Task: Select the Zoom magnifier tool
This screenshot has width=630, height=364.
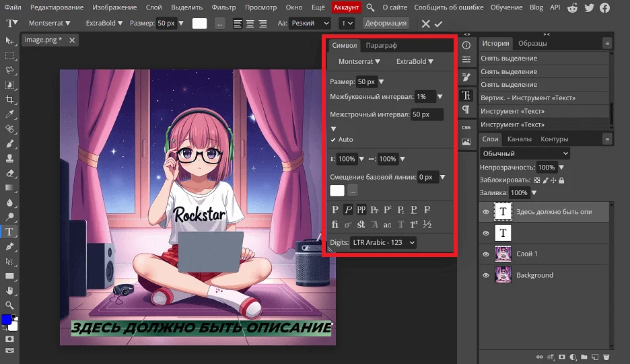Action: point(10,305)
